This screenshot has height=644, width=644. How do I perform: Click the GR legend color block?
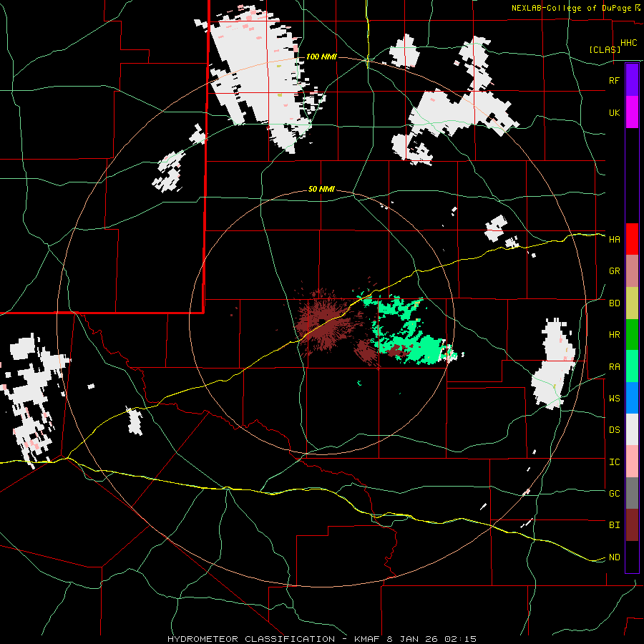632,271
